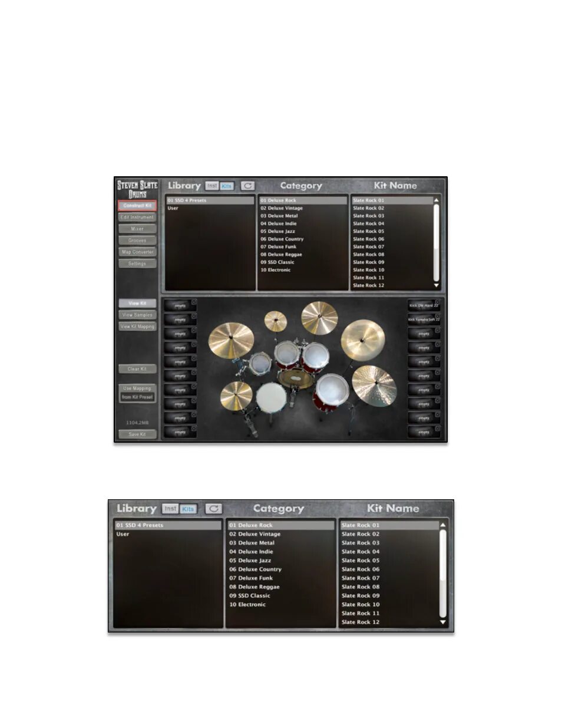Enable the View Kit display mode
562x728 pixels.
tap(137, 304)
